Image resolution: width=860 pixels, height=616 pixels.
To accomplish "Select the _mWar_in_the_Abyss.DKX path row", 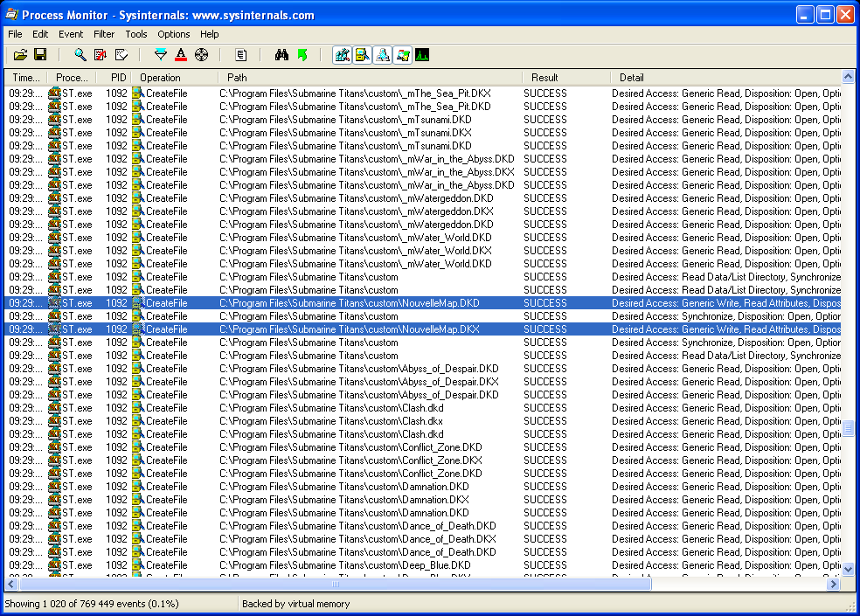I will [422, 171].
